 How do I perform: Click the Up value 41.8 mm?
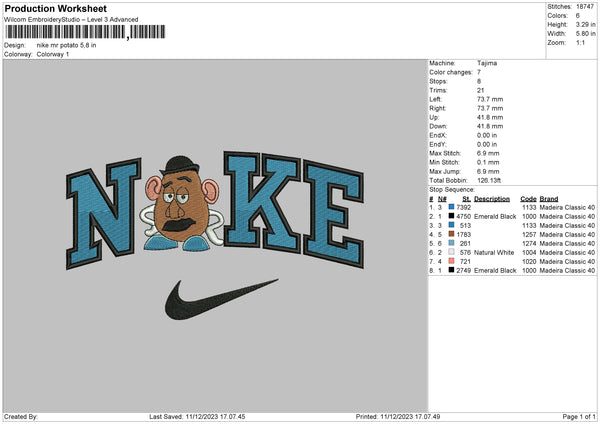click(x=490, y=117)
